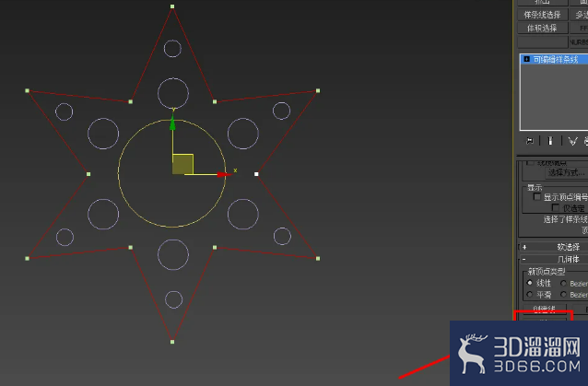Select the white highlighted vertex right of gizmo
The image size is (588, 386).
tap(256, 174)
